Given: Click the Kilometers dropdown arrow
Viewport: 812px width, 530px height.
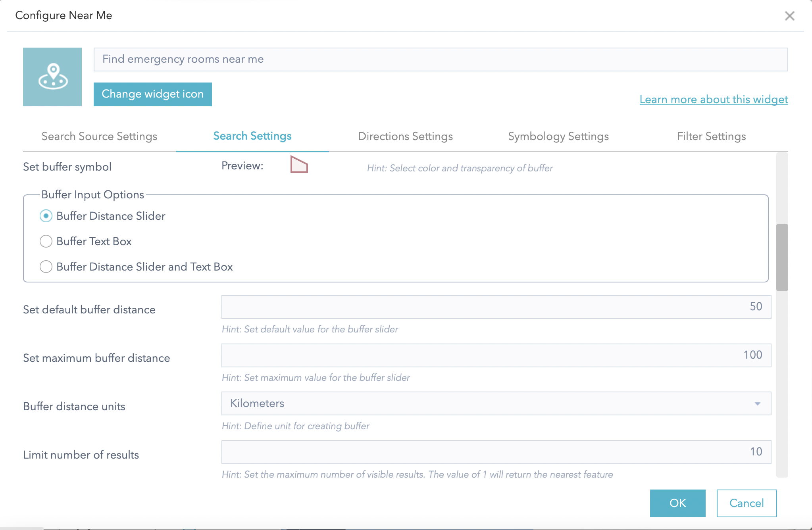Looking at the screenshot, I should click(x=757, y=404).
